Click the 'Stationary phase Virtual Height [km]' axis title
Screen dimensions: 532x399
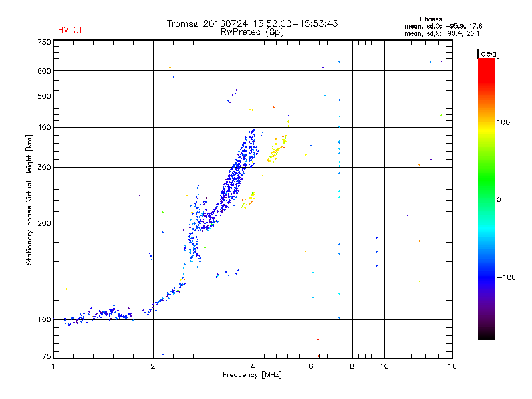point(29,200)
